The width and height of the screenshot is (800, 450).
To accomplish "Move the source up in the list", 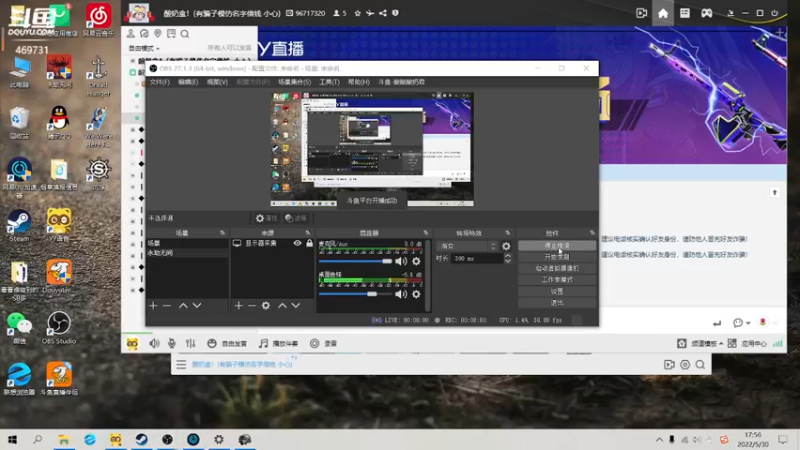I will [282, 306].
